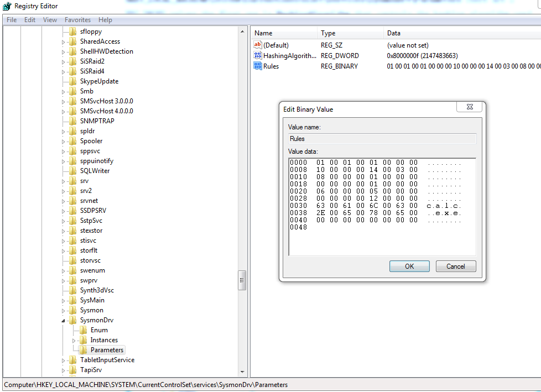Select the Rules binary value icon
541x392 pixels.
(x=257, y=66)
